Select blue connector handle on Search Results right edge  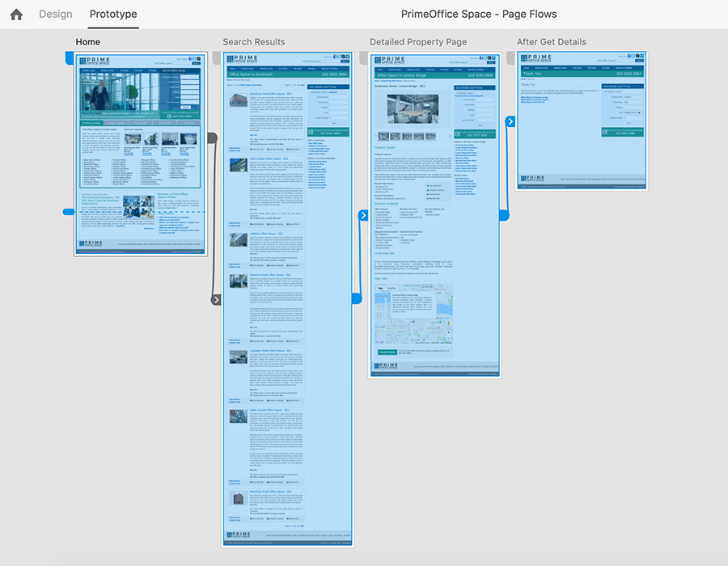(356, 299)
